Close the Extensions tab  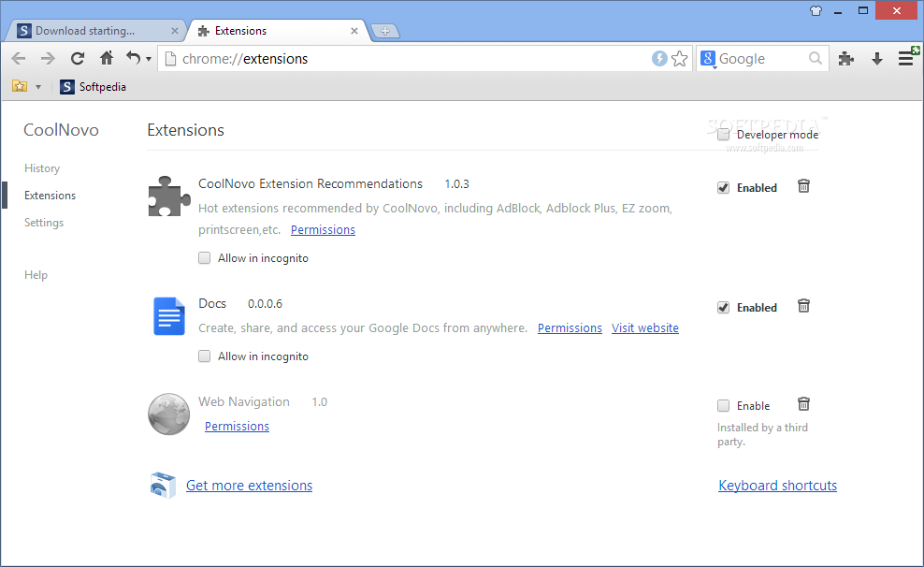click(x=354, y=31)
